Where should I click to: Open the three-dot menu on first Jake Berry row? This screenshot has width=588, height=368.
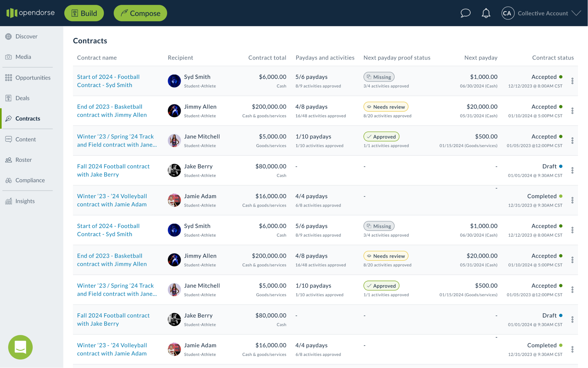tap(573, 170)
